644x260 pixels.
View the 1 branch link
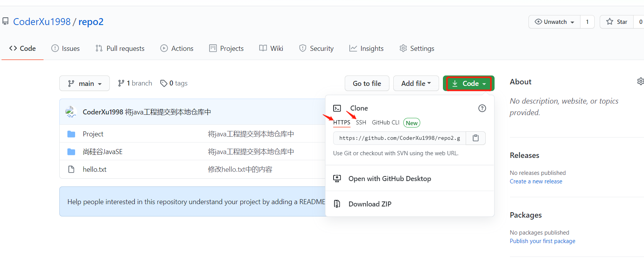(135, 83)
